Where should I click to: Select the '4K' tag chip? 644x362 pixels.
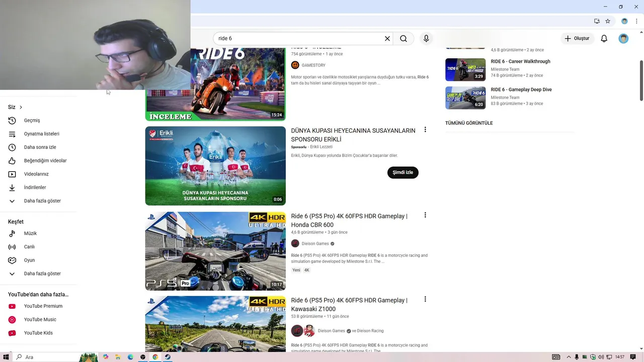307,270
